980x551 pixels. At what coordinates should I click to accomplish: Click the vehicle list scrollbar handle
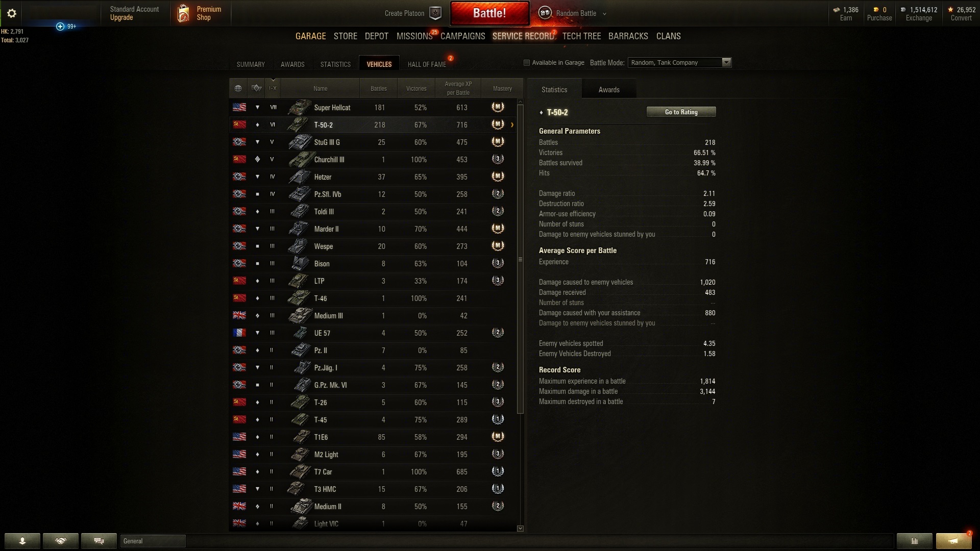click(x=520, y=259)
